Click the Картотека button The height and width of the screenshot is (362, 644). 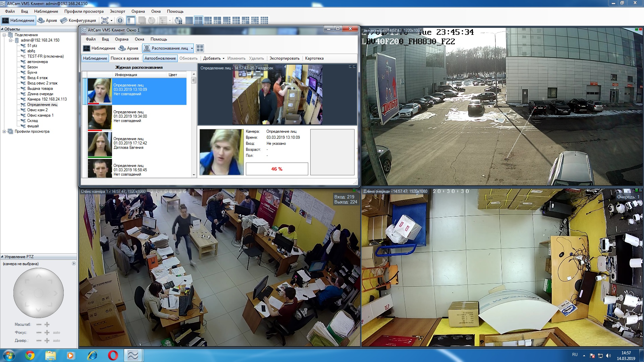click(314, 58)
